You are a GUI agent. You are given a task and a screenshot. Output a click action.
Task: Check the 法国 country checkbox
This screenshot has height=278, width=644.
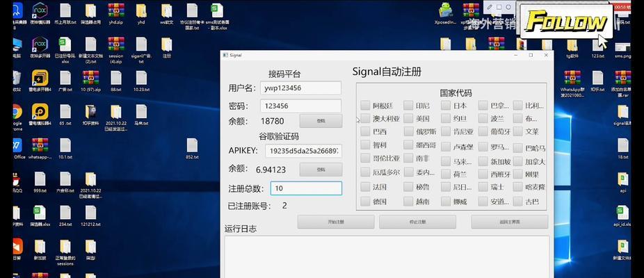[365, 187]
